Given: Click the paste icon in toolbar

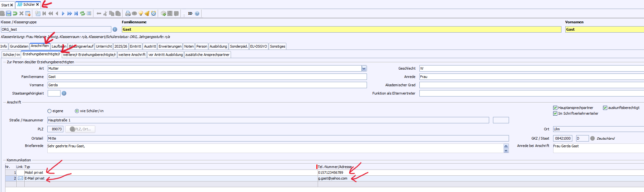Looking at the screenshot, I should coord(118,13).
